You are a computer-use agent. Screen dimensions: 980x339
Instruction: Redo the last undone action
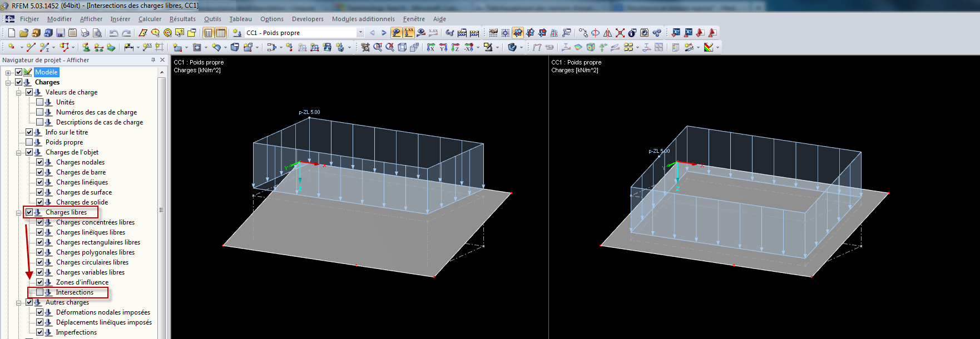(x=126, y=33)
